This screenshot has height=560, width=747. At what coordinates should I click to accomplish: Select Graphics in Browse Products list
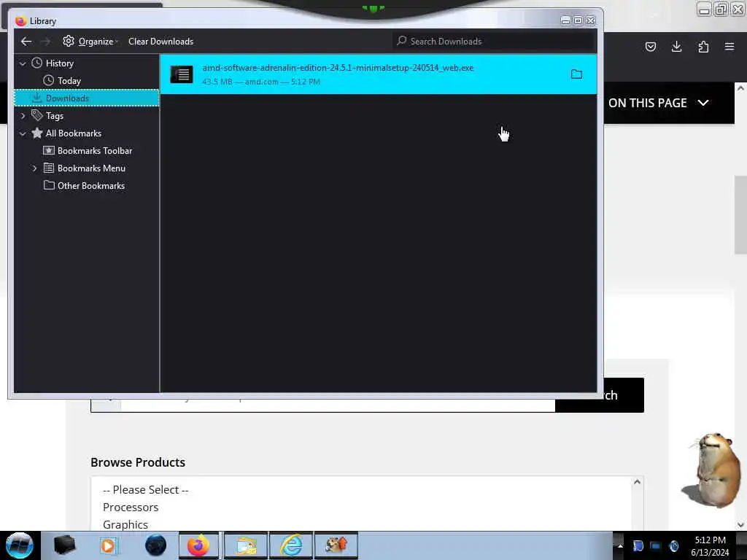125,525
